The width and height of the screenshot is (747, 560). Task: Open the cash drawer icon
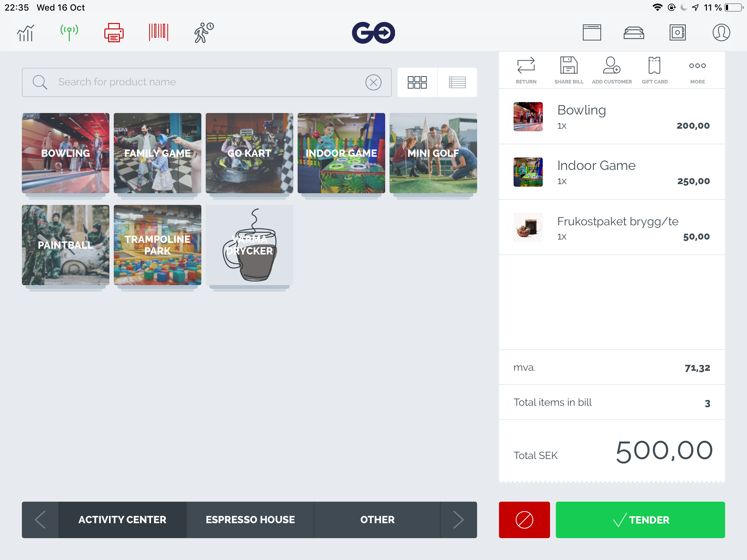[634, 33]
